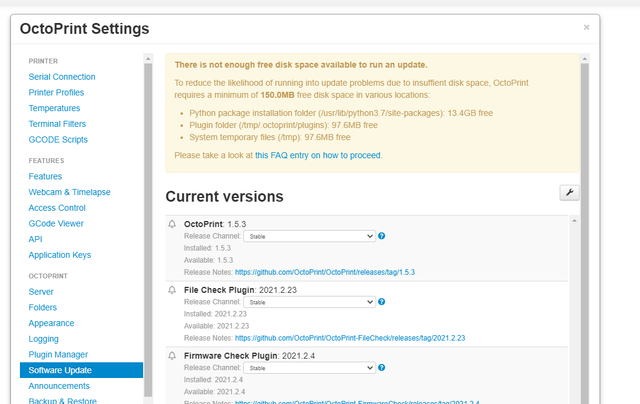Open help for File Check Plugin release channel
This screenshot has height=404, width=640.
pos(382,302)
